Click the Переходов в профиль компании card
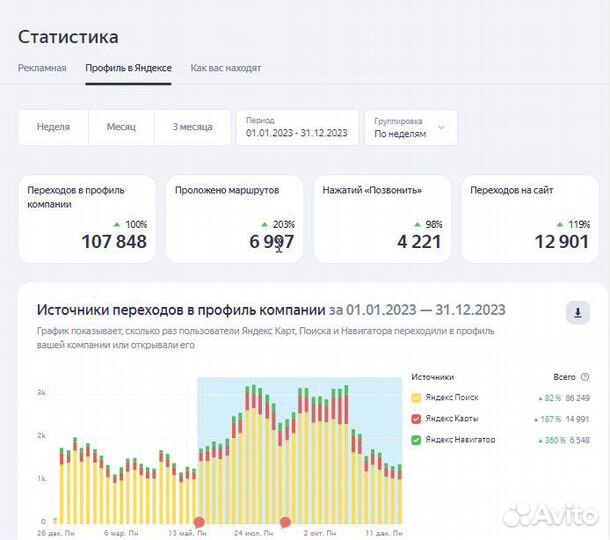Screen dimensions: 610x540 (87, 219)
